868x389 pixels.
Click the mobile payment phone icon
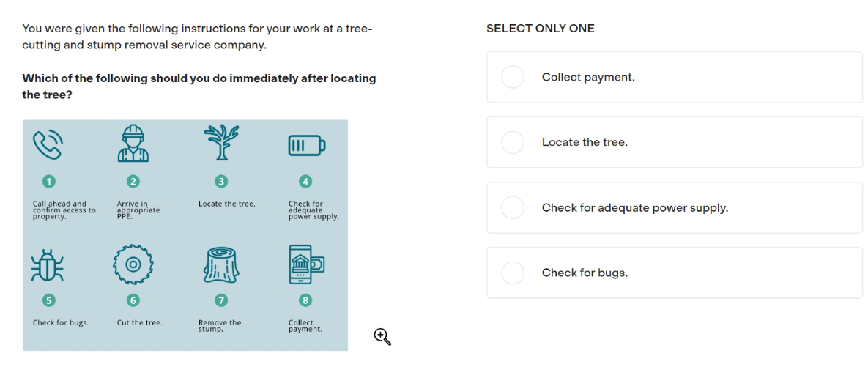[x=306, y=264]
